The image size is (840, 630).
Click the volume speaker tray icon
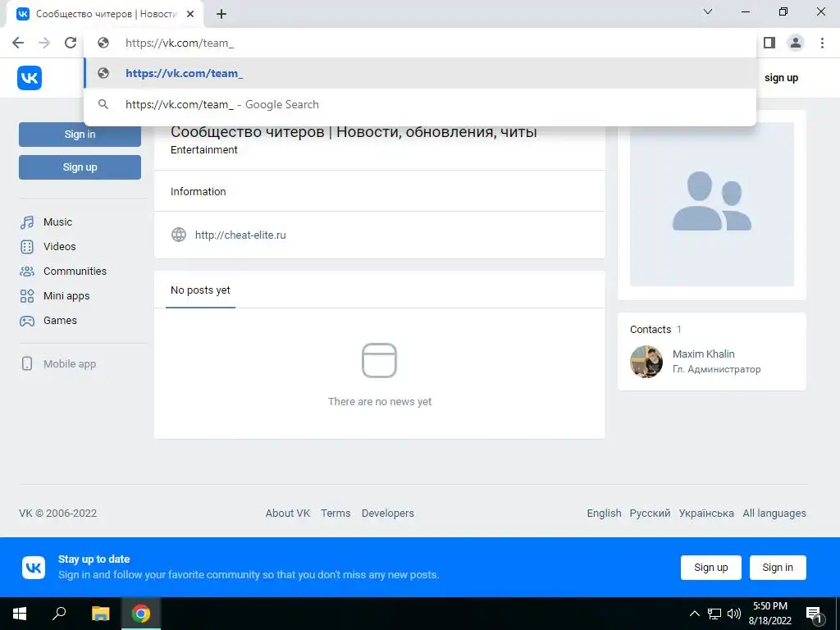[x=734, y=614]
